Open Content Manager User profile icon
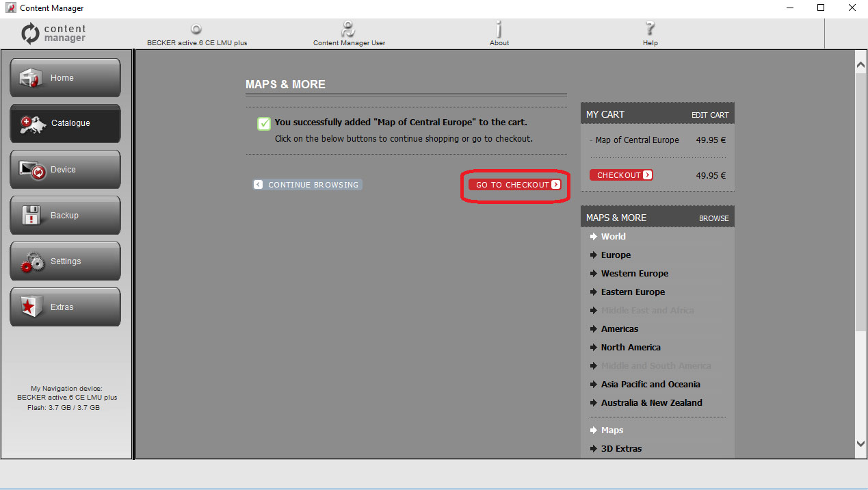 [x=349, y=29]
